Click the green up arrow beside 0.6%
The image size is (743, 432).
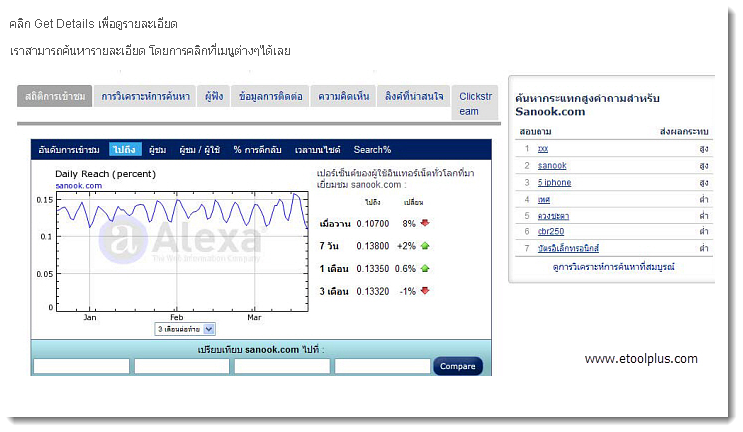click(424, 268)
